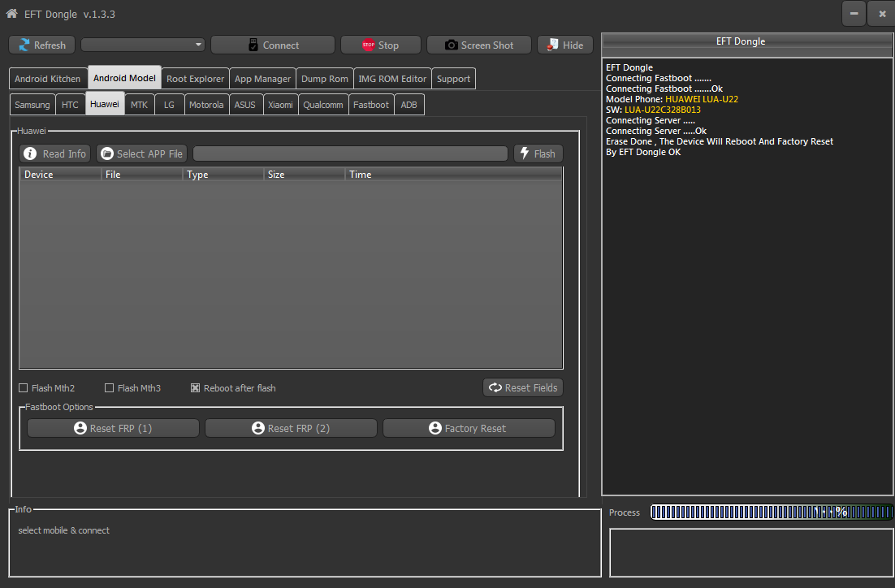Click the Refresh button

coord(41,45)
